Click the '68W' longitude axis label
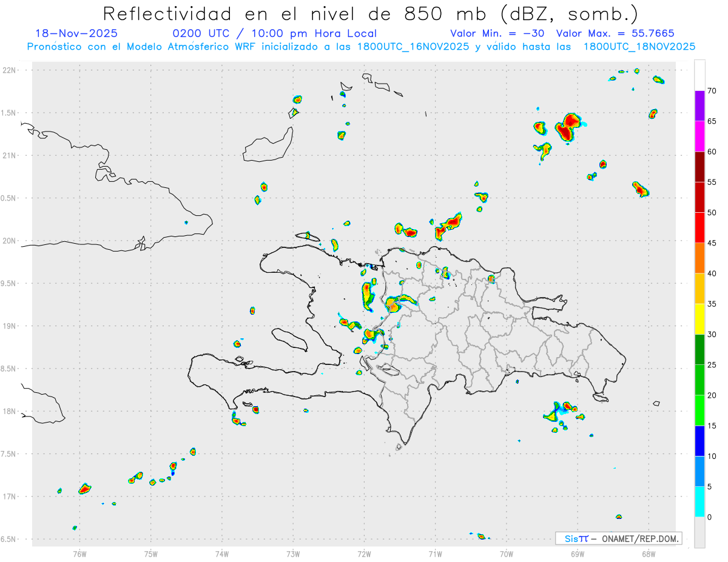This screenshot has width=728, height=562. click(649, 554)
